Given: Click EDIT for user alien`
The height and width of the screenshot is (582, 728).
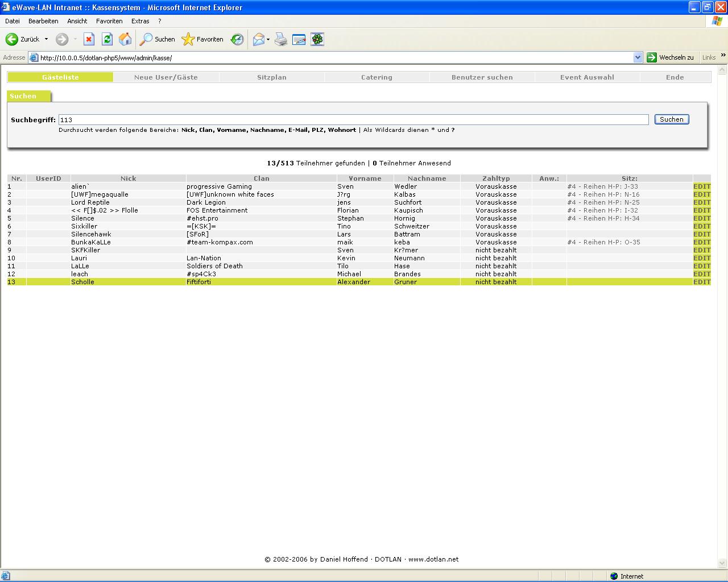Looking at the screenshot, I should (x=702, y=186).
